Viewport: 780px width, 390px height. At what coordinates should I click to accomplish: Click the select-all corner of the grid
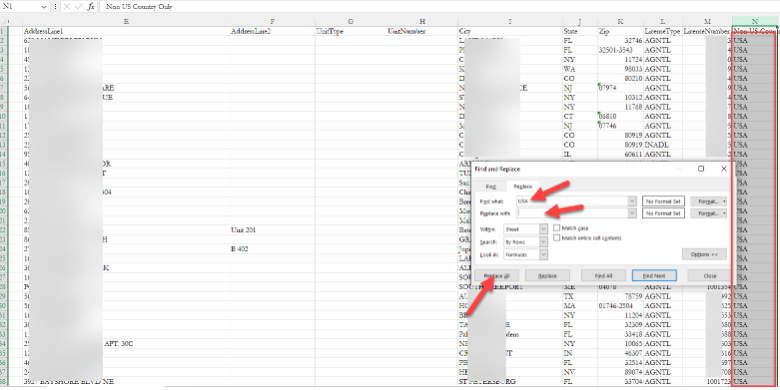tap(5, 21)
